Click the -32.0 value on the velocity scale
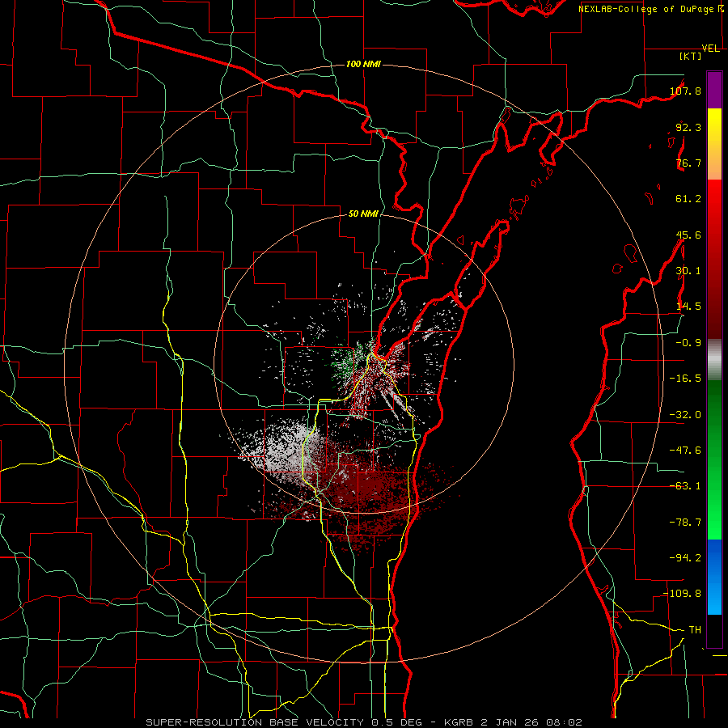Image resolution: width=728 pixels, height=728 pixels. [x=685, y=415]
